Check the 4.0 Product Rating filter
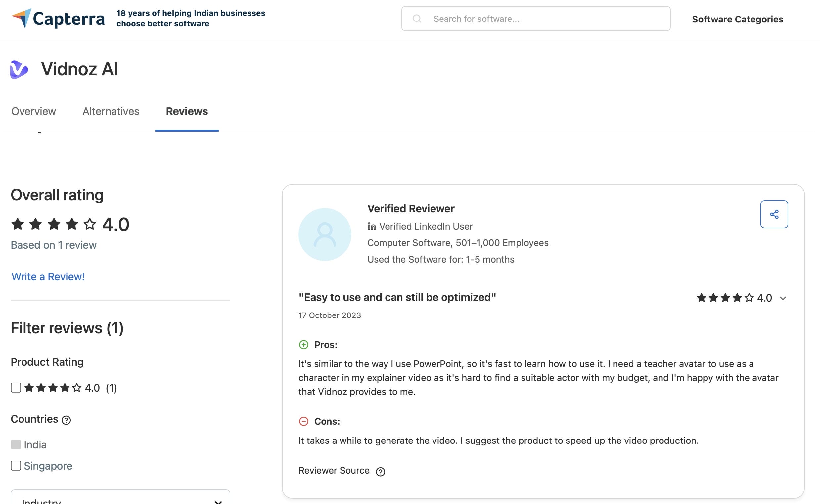 [16, 388]
